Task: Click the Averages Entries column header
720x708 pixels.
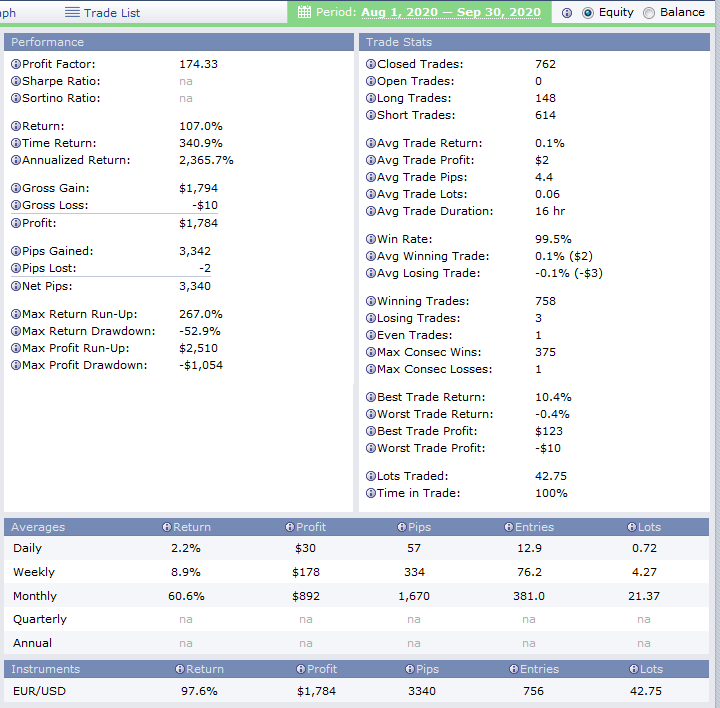Action: [534, 527]
